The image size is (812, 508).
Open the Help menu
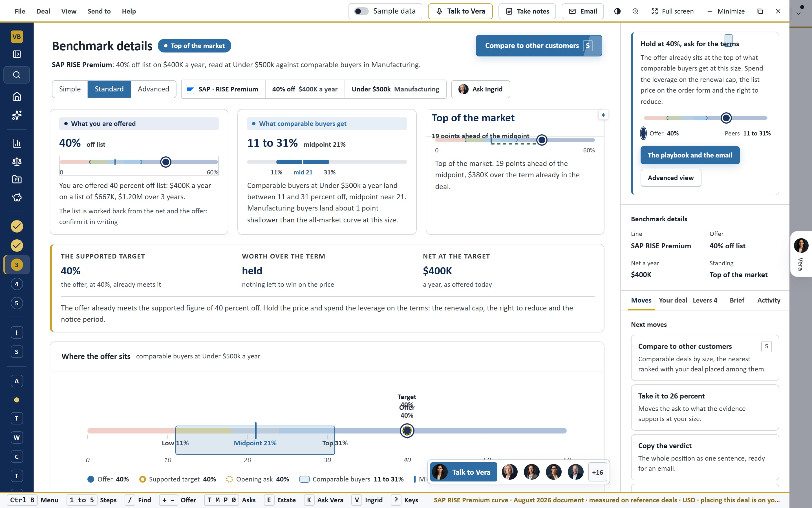(x=129, y=11)
